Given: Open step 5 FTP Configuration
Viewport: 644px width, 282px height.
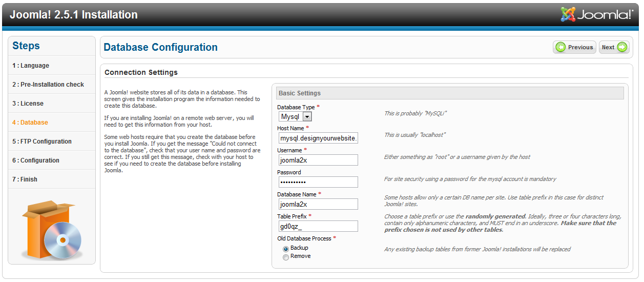Looking at the screenshot, I should [x=52, y=142].
